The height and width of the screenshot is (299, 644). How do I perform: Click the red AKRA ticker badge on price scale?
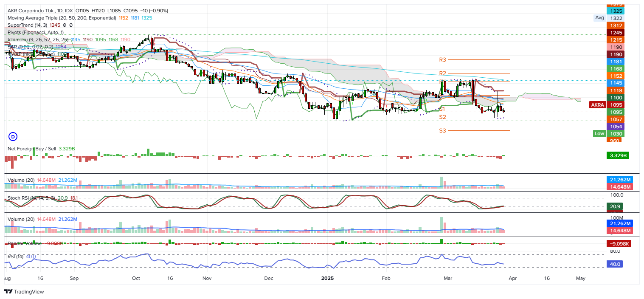coord(597,105)
